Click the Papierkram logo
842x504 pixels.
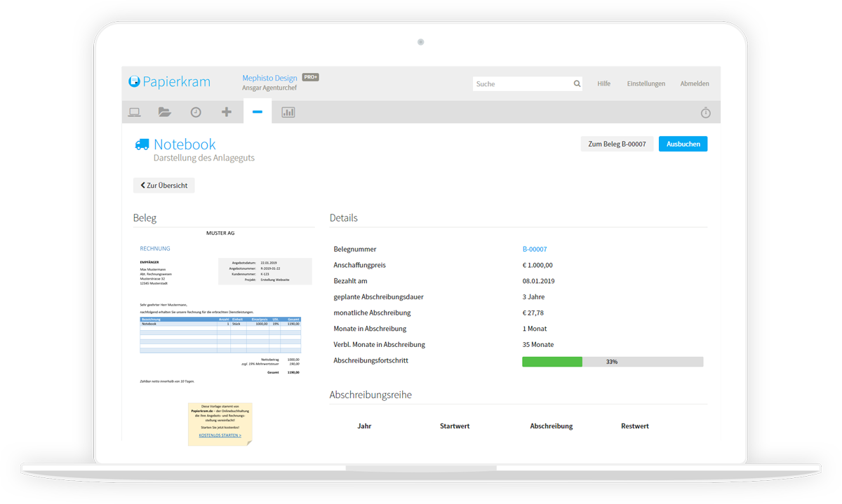(169, 81)
